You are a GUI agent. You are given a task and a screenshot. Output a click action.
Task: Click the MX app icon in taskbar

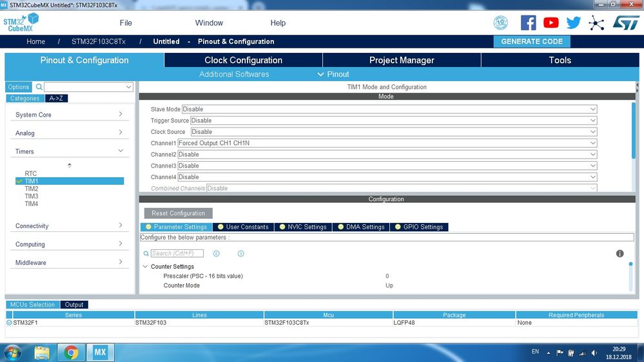(100, 352)
